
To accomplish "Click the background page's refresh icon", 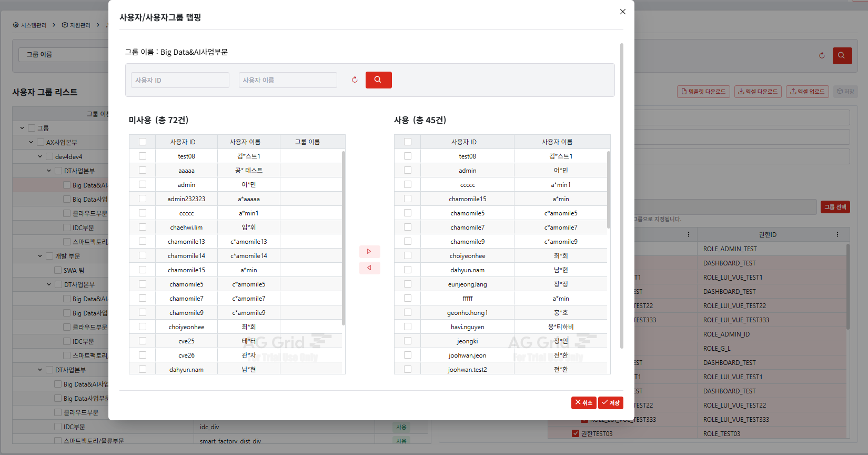I will pyautogui.click(x=822, y=55).
